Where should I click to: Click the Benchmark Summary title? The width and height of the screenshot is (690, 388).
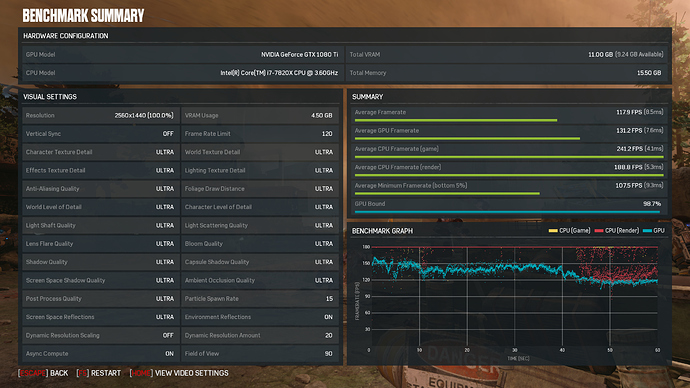click(83, 16)
